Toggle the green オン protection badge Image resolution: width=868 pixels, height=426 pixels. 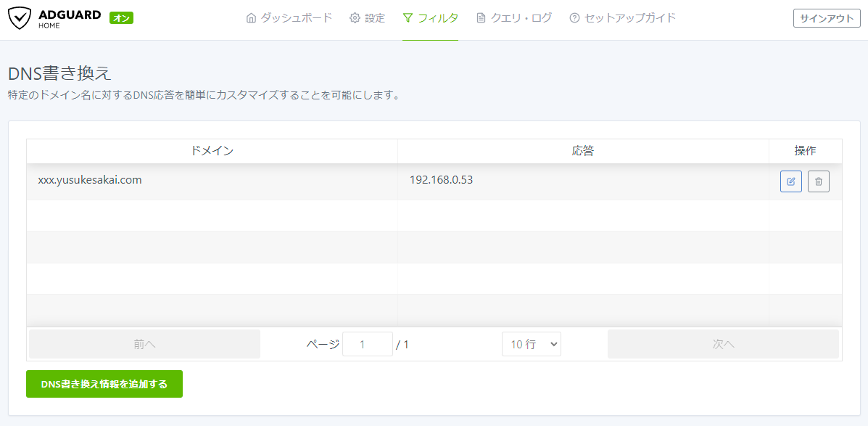click(x=120, y=17)
